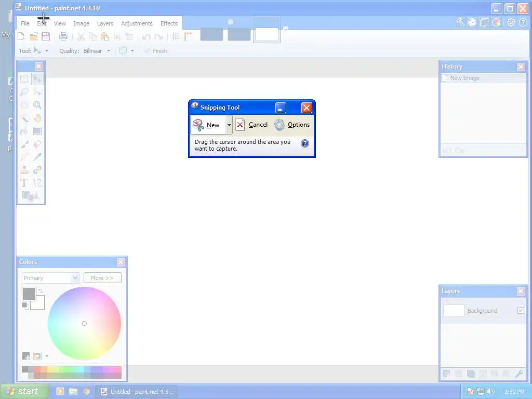Toggle Background layer visibility checkbox
Screen dimensions: 532x399
(x=521, y=311)
